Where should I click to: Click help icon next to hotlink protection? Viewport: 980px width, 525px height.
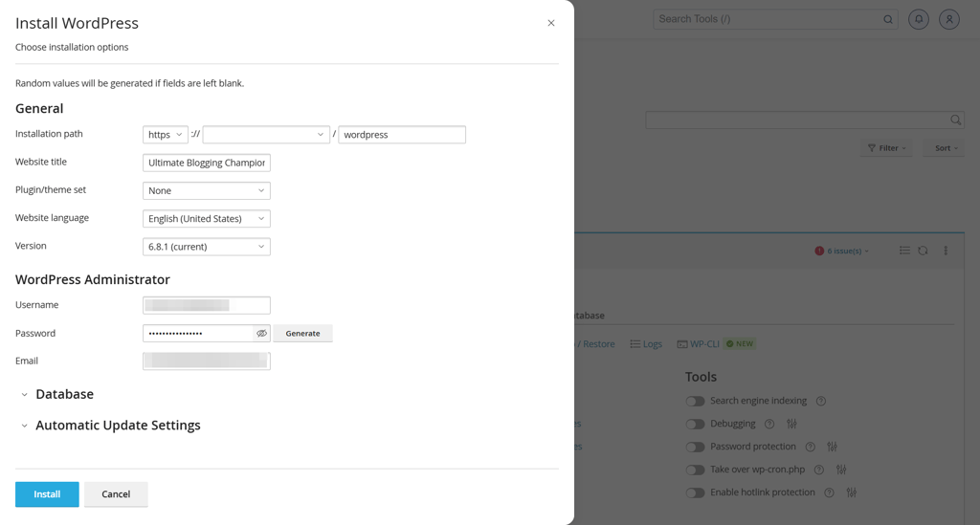pyautogui.click(x=830, y=492)
